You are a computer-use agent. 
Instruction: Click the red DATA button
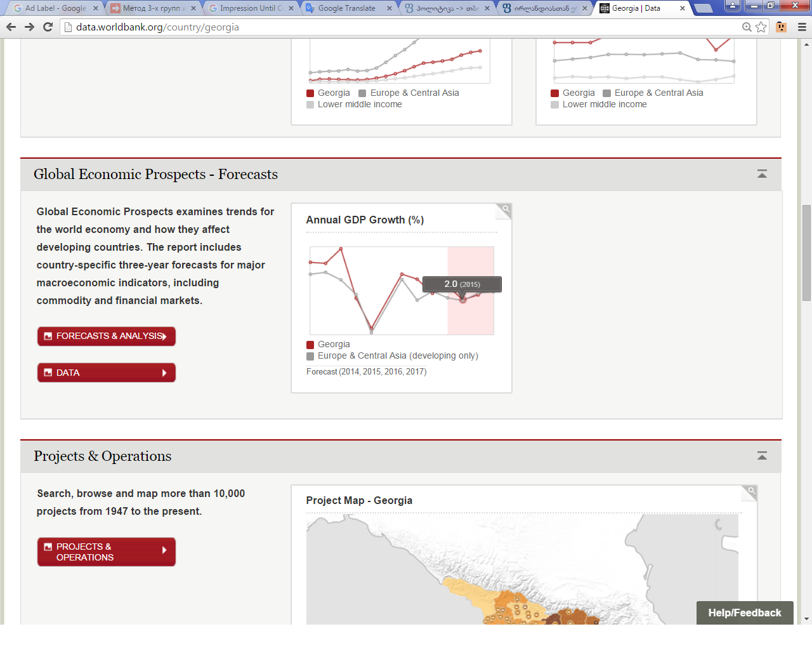tap(107, 373)
